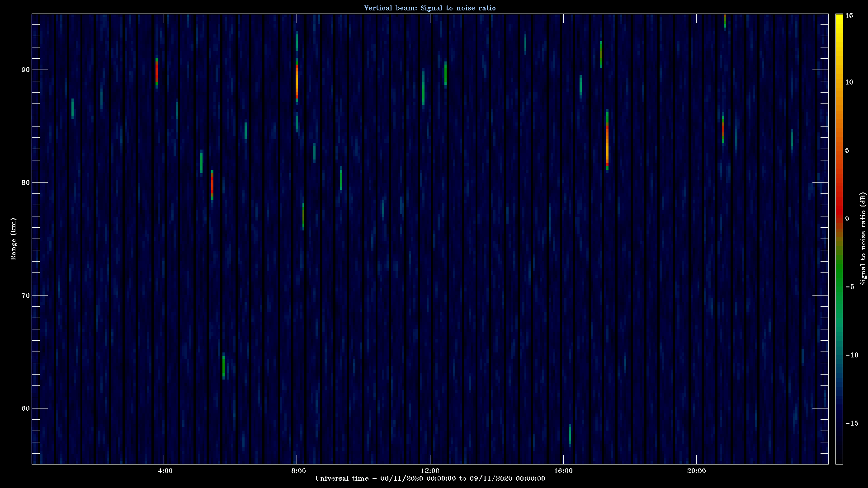Image resolution: width=868 pixels, height=488 pixels.
Task: Click the 'Signal to noise ratio (dB)' colorbar label
Action: coord(863,239)
